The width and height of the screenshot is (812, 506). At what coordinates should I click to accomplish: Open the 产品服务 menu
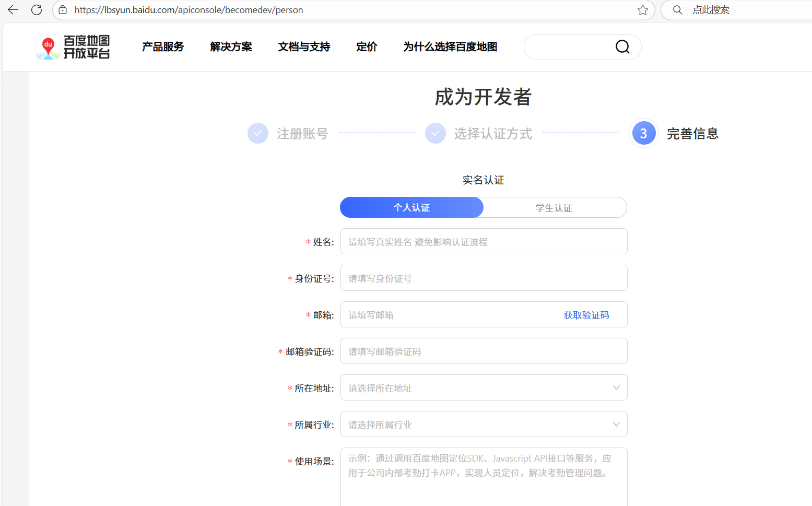163,47
